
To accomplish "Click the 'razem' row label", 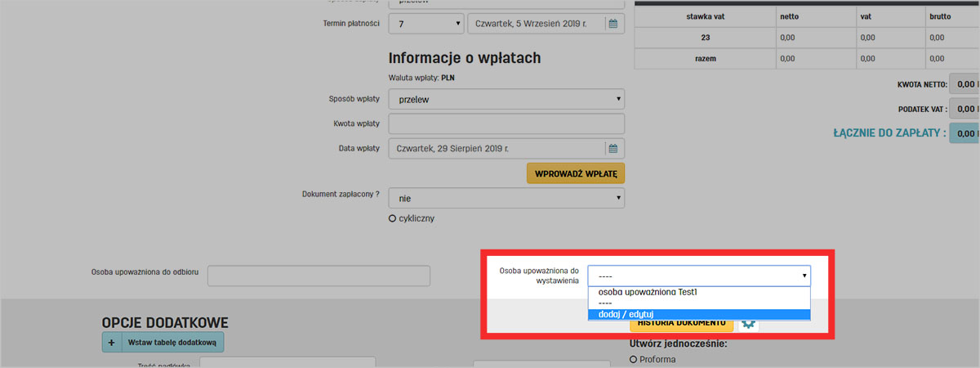I will pyautogui.click(x=705, y=59).
